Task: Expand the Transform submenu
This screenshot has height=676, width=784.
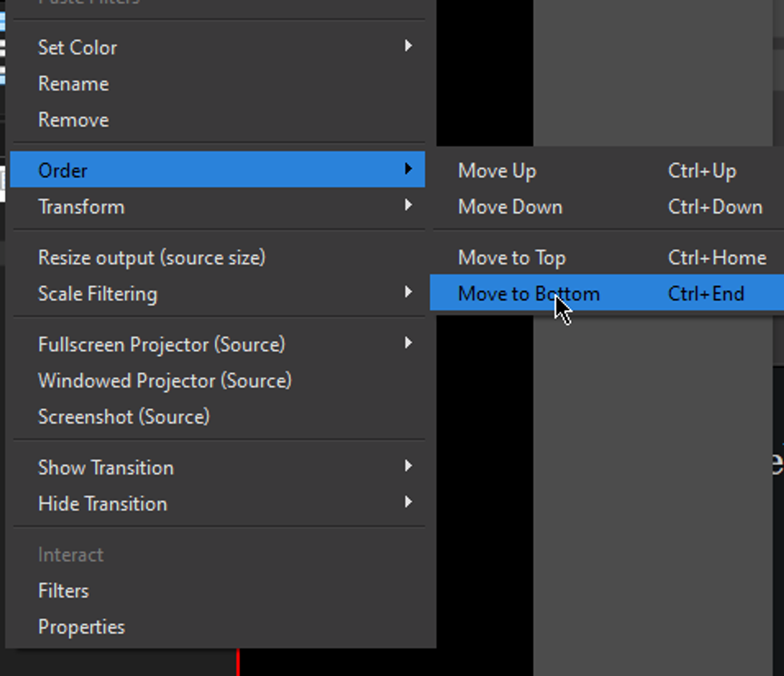Action: coord(218,206)
